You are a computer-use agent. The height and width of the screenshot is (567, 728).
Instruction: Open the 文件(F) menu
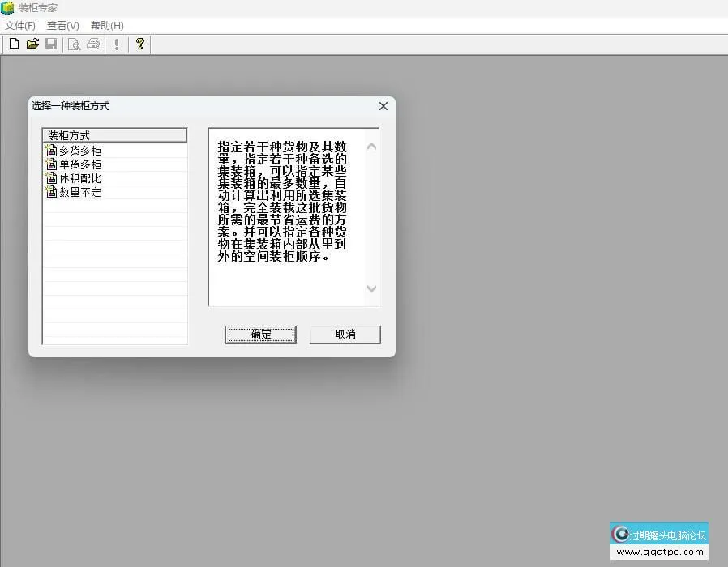pyautogui.click(x=20, y=26)
